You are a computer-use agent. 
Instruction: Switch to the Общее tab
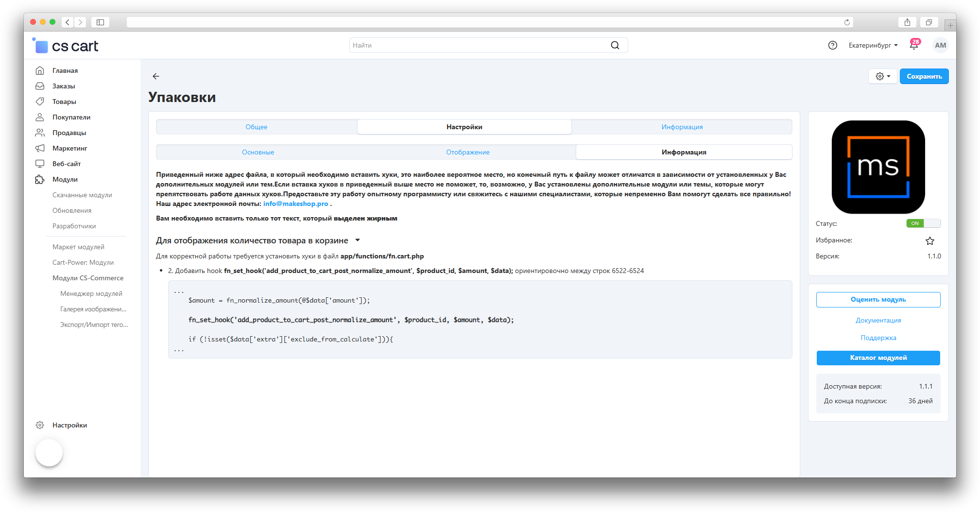[x=256, y=127]
